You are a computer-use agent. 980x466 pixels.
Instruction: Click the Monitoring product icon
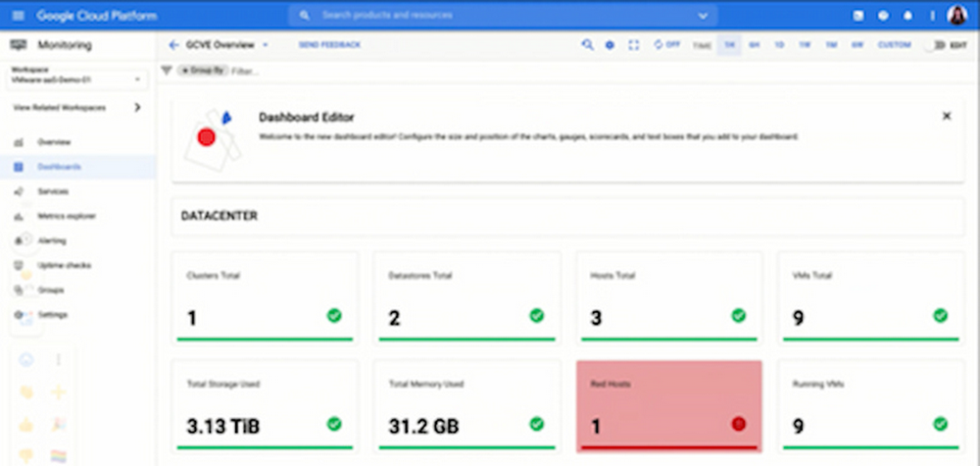19,45
